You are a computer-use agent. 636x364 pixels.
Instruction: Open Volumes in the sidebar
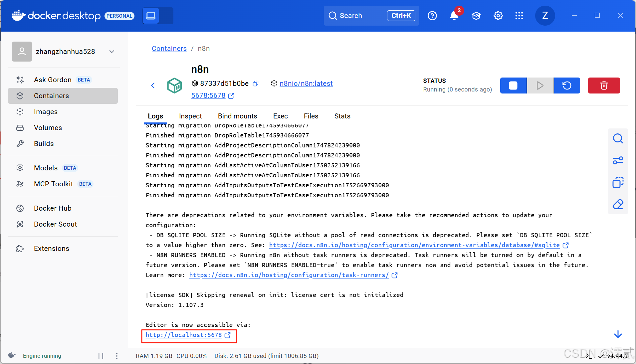coord(63,128)
